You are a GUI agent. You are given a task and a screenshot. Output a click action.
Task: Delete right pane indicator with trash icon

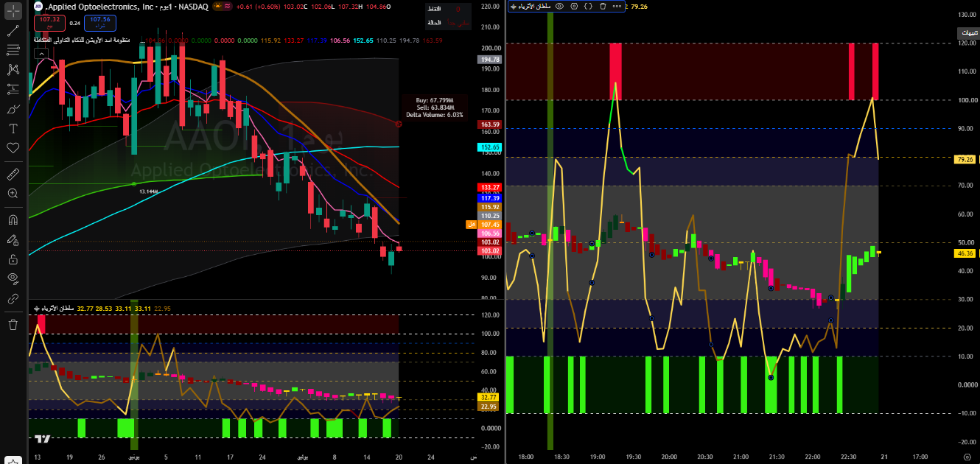click(603, 6)
